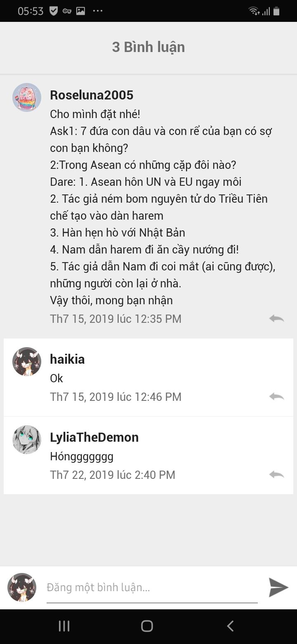Tap the Android back navigation button
The width and height of the screenshot is (297, 644).
coord(230,626)
